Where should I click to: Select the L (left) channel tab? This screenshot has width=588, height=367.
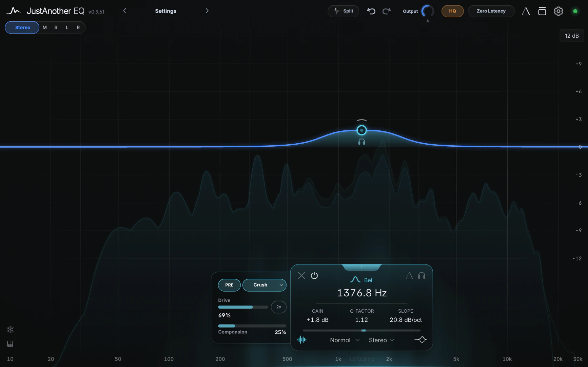point(67,27)
